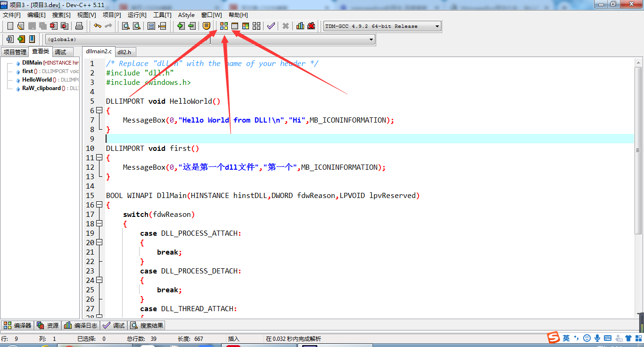
Task: Open the 搜索结果 bottom panel tab
Action: tap(147, 325)
